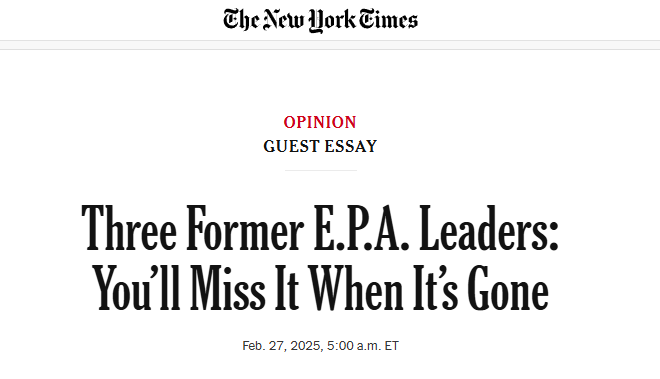Viewport: 660px width, 379px height.
Task: Click the word "Times" in the masthead
Action: [388, 19]
